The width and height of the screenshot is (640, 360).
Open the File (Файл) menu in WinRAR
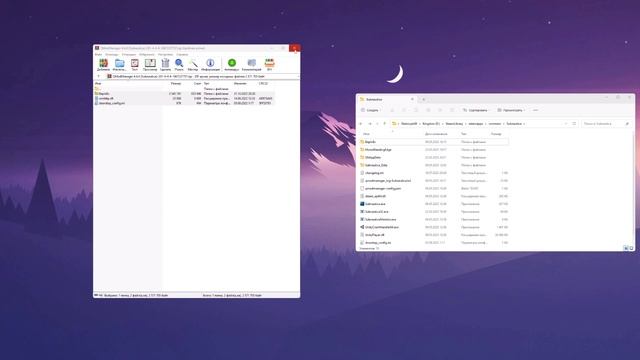[x=98, y=54]
